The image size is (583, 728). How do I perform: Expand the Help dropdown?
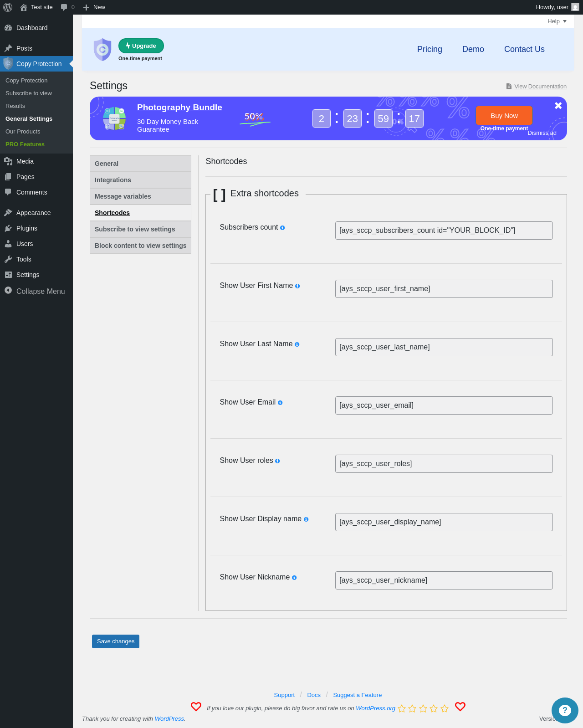coord(557,21)
